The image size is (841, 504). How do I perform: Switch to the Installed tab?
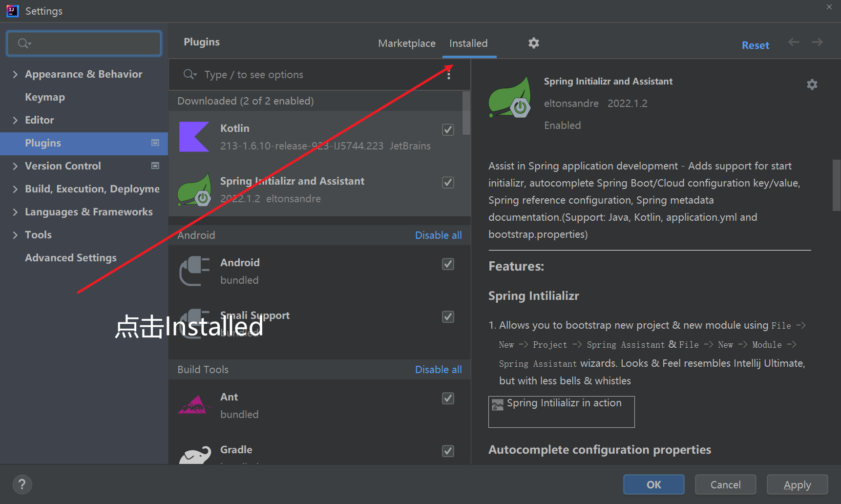[468, 43]
